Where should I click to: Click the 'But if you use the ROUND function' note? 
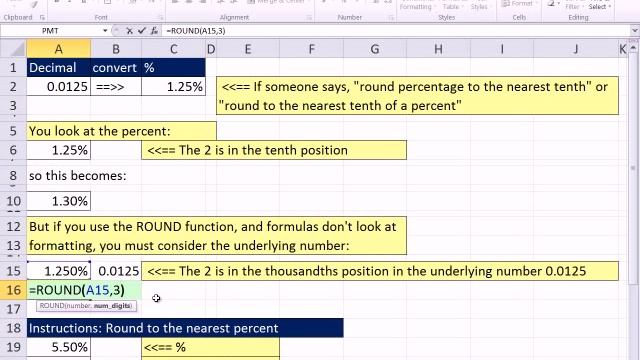[217, 236]
